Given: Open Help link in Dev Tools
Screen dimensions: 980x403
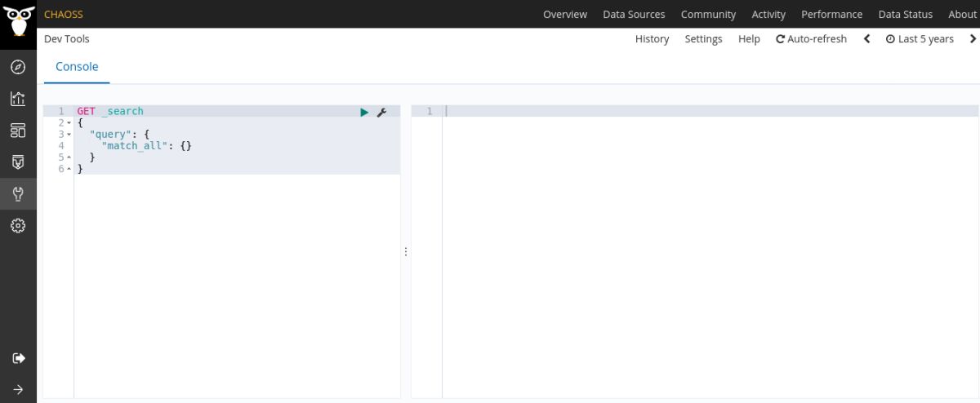Looking at the screenshot, I should point(749,39).
